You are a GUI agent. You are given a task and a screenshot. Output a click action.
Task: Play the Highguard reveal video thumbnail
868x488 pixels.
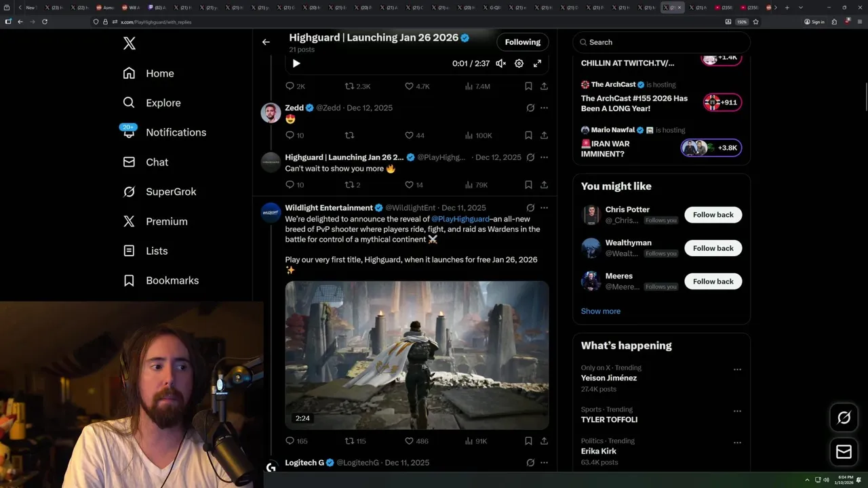click(x=416, y=355)
